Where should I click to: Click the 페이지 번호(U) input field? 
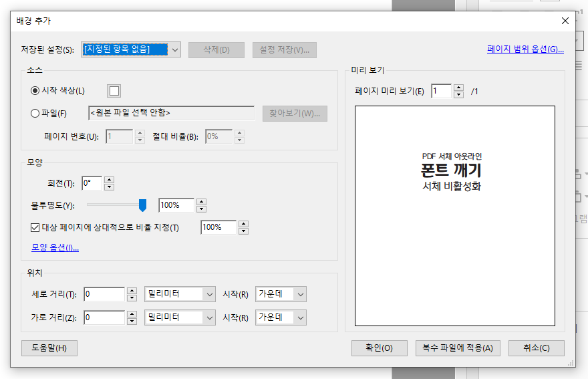(x=119, y=136)
